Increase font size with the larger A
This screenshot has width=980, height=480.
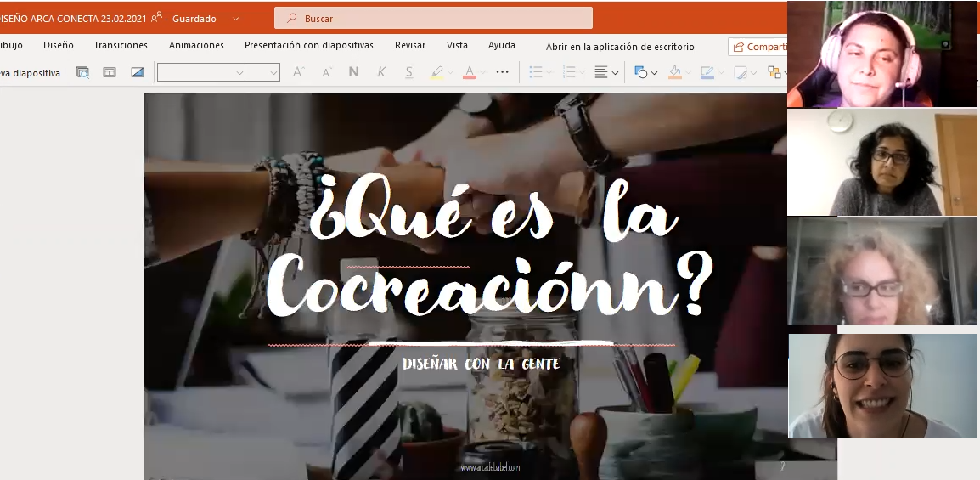299,72
